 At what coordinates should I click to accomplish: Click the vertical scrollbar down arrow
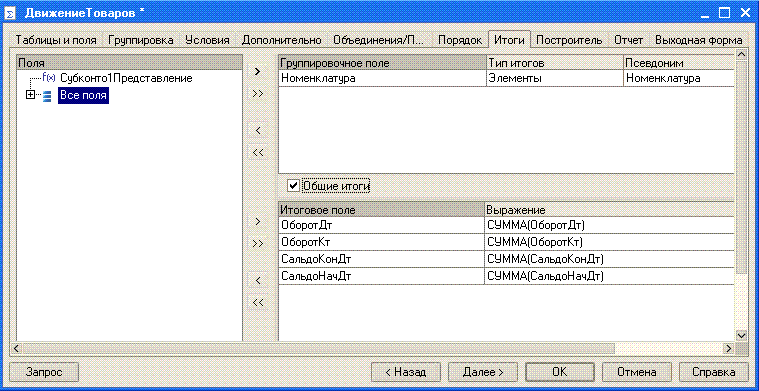click(x=741, y=335)
